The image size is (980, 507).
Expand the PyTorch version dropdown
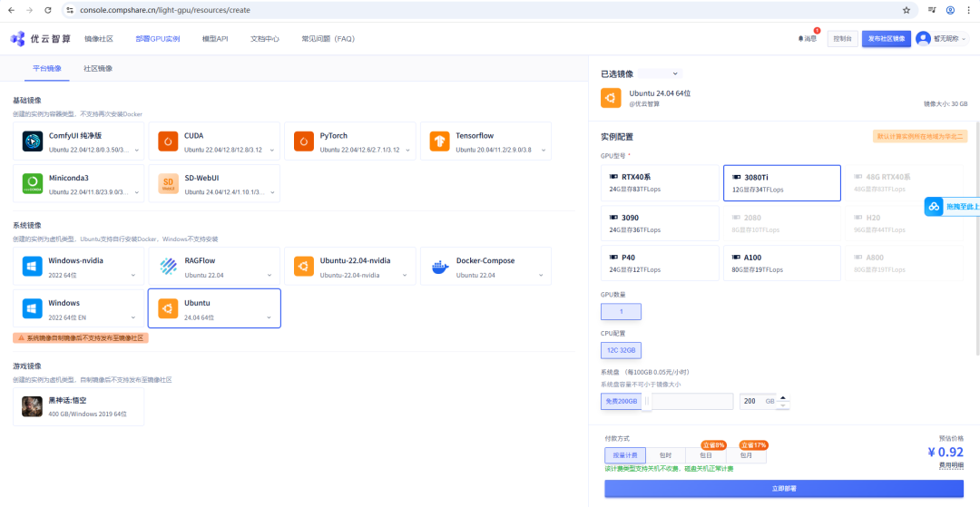[407, 151]
